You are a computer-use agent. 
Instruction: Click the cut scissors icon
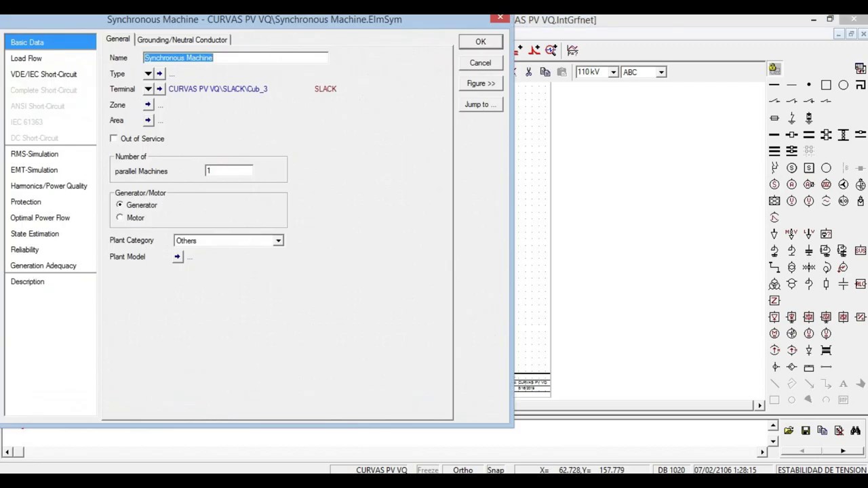(529, 72)
